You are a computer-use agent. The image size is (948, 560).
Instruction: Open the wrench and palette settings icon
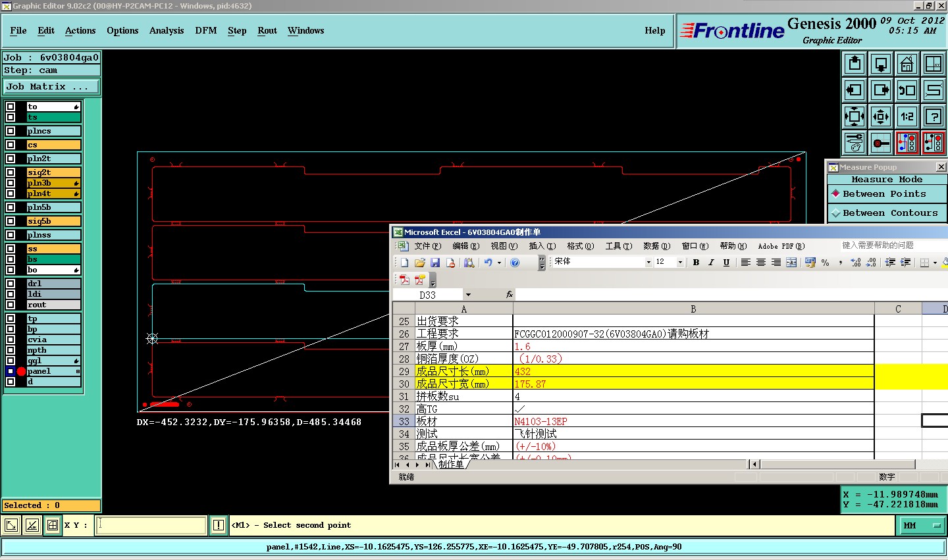pos(855,143)
